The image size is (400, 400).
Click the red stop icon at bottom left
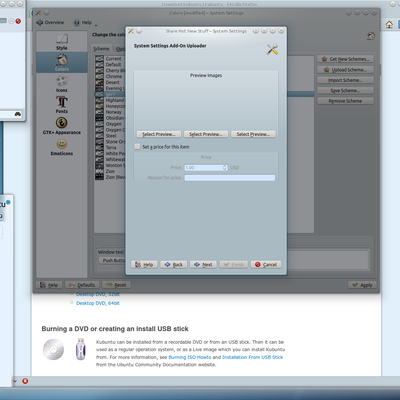pyautogui.click(x=25, y=381)
